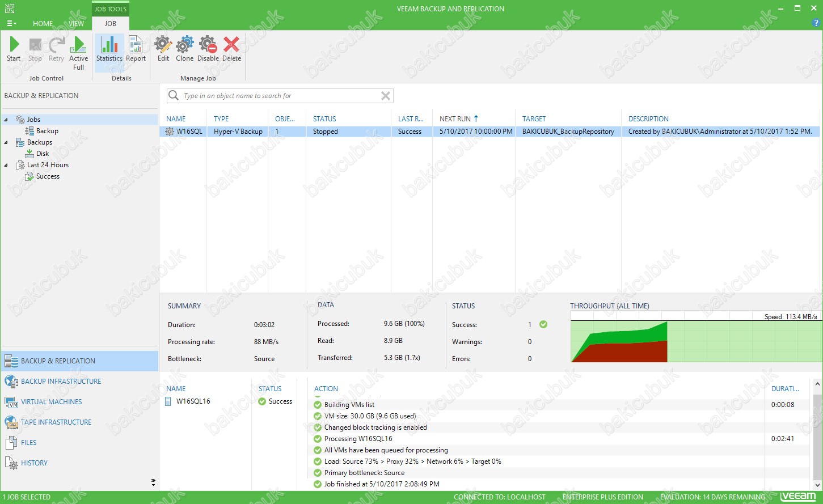
Task: Switch to the VIEW ribbon tab
Action: click(x=77, y=24)
